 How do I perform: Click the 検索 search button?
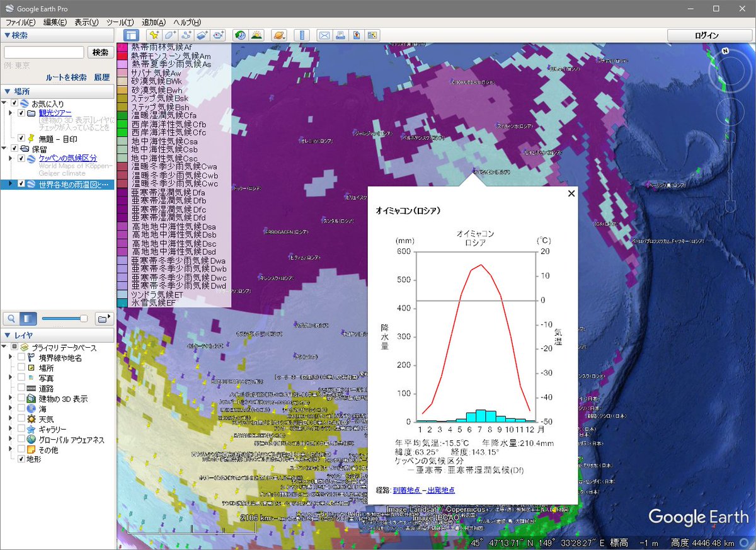pos(100,52)
